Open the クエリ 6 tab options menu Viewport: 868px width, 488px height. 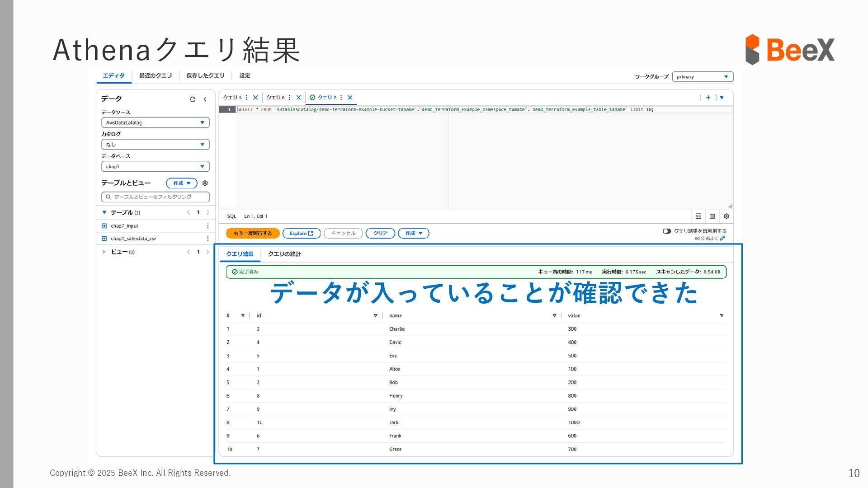[x=289, y=98]
